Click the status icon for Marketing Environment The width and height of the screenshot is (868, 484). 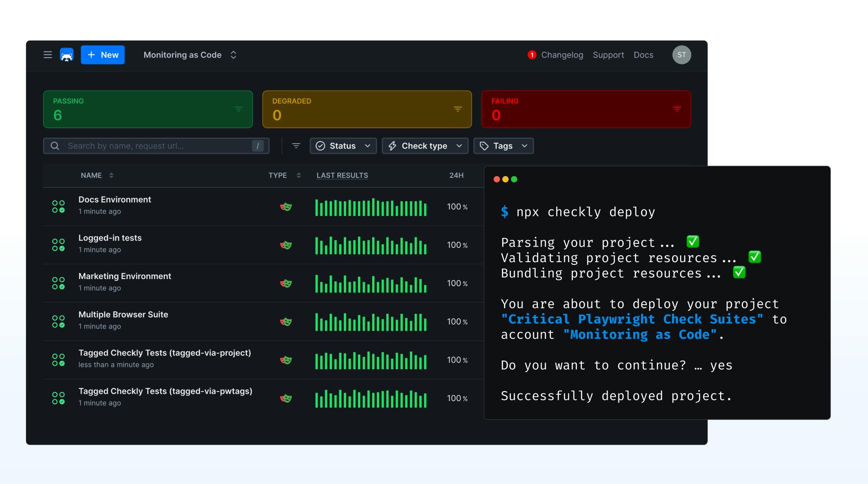pyautogui.click(x=58, y=283)
